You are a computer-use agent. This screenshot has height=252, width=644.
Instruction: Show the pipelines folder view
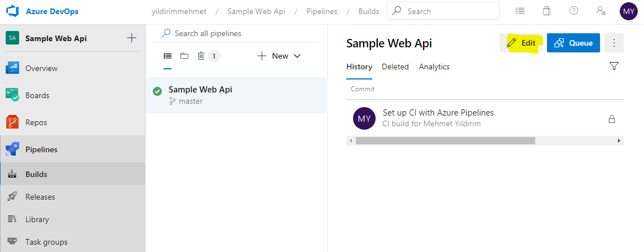coord(184,56)
